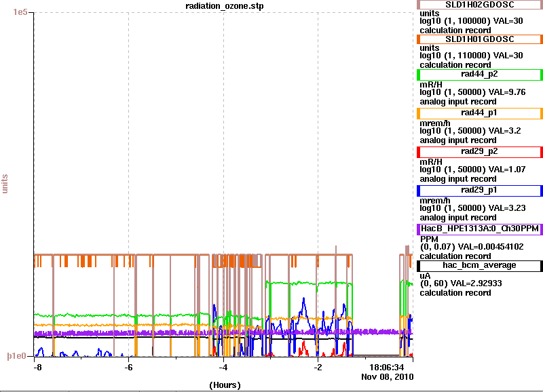Click the rad29_p1 'VAL=3.23' readout
The width and height of the screenshot is (543, 392).
click(506, 208)
